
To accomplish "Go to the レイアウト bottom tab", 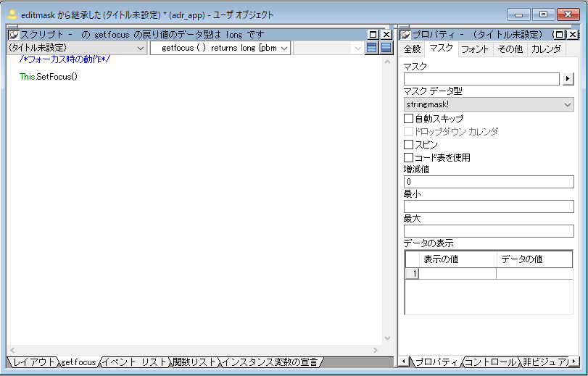I will 33,362.
